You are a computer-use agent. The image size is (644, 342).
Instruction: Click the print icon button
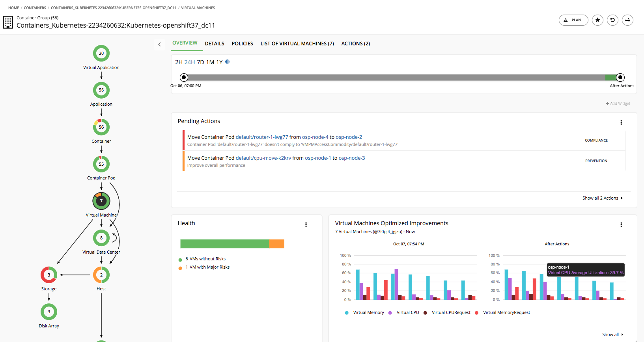(x=627, y=20)
